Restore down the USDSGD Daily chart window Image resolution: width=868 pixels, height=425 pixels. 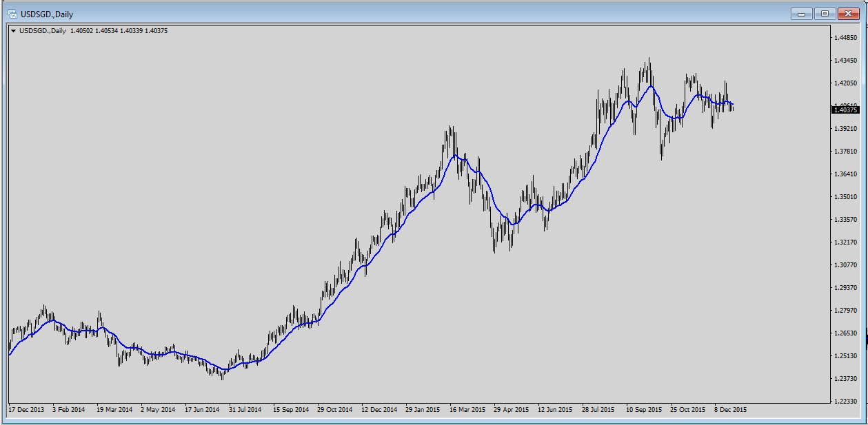point(825,13)
